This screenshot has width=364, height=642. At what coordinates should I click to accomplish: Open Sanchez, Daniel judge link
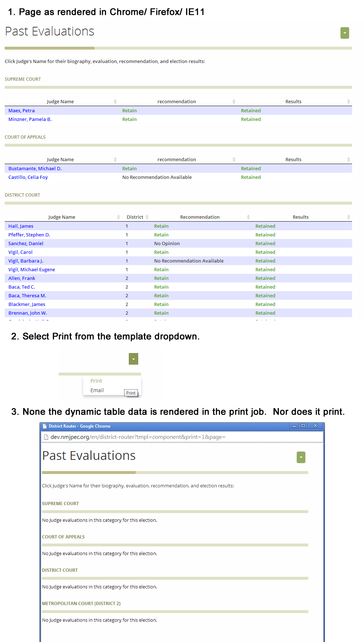click(x=26, y=243)
